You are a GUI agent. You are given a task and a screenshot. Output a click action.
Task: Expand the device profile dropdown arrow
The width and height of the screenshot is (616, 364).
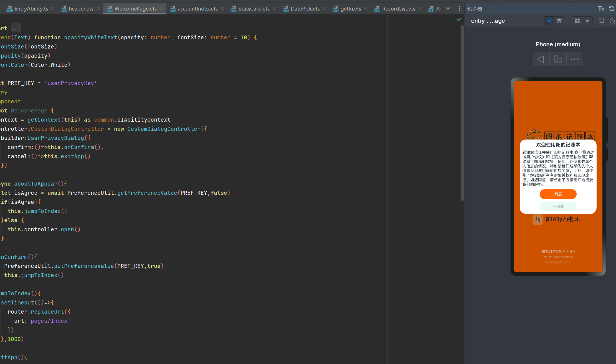[x=587, y=21]
